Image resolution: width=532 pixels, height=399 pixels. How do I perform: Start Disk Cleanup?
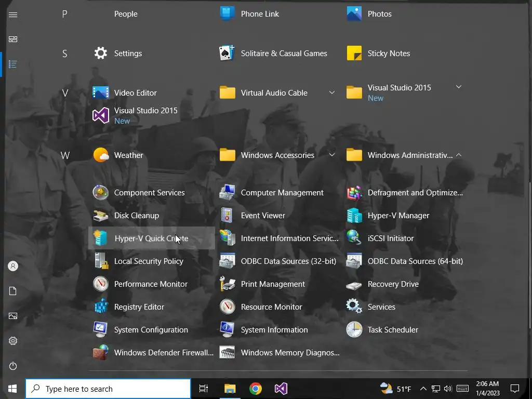click(x=151, y=216)
